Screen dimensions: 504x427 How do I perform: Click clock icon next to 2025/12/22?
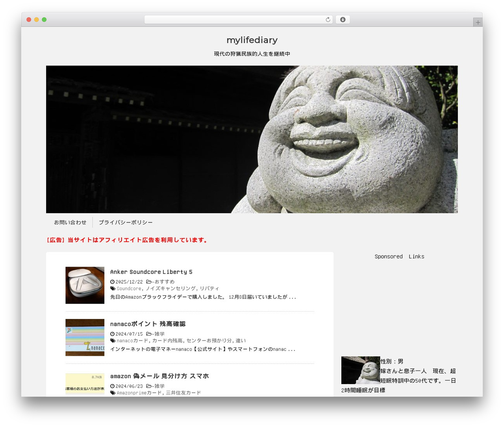click(x=112, y=282)
